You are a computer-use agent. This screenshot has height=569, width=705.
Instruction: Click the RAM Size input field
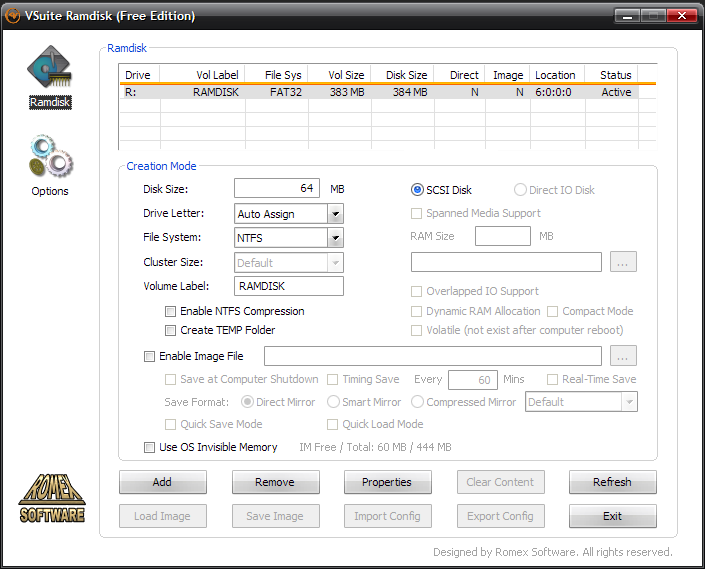pos(503,236)
